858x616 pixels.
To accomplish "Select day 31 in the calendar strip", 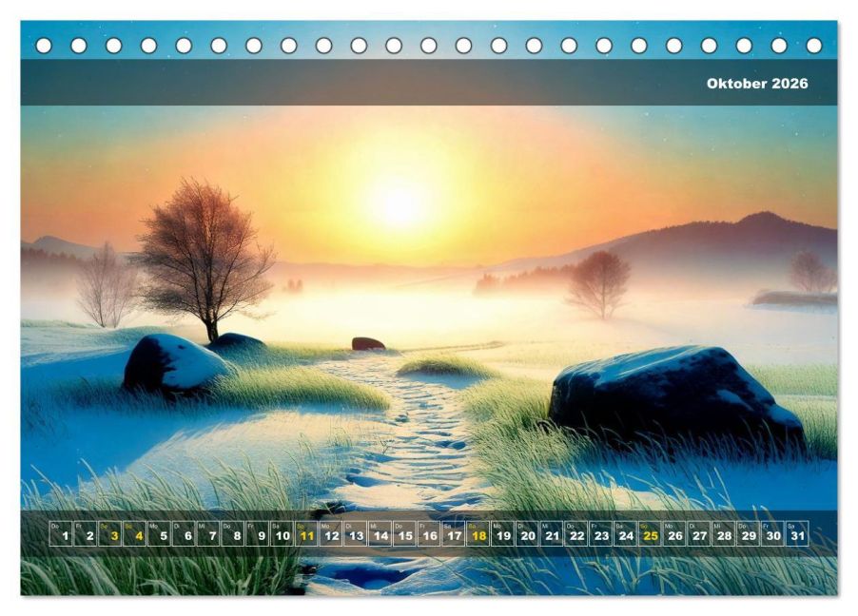I will tap(798, 533).
